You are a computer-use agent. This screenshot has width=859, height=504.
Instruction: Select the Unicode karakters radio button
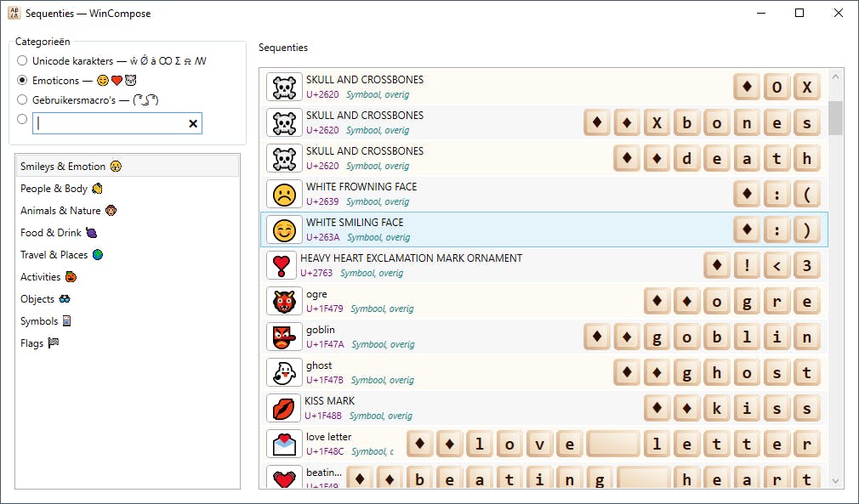[22, 61]
